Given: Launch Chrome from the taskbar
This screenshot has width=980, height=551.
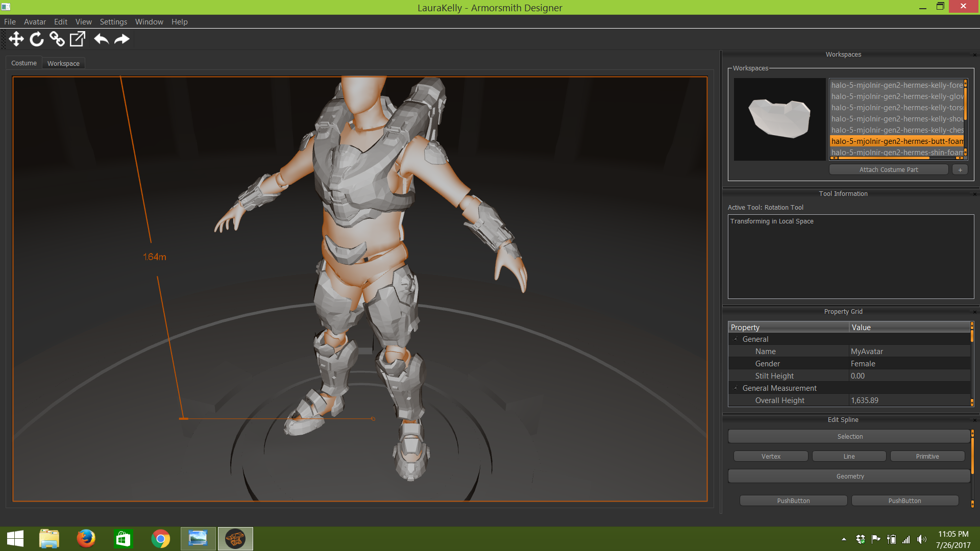Looking at the screenshot, I should [x=160, y=539].
